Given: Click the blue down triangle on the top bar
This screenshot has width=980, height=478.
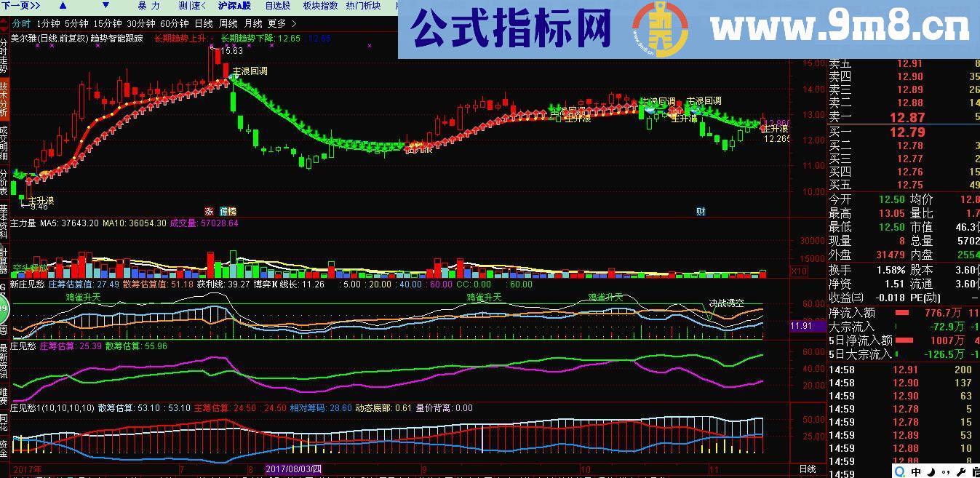Looking at the screenshot, I should (x=105, y=5).
